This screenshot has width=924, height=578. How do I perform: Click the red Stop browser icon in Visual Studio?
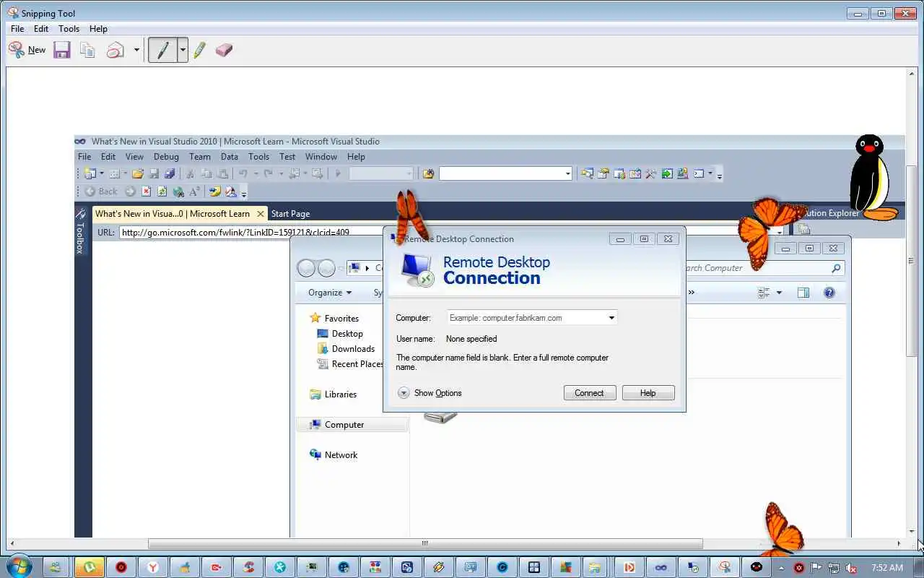point(147,191)
